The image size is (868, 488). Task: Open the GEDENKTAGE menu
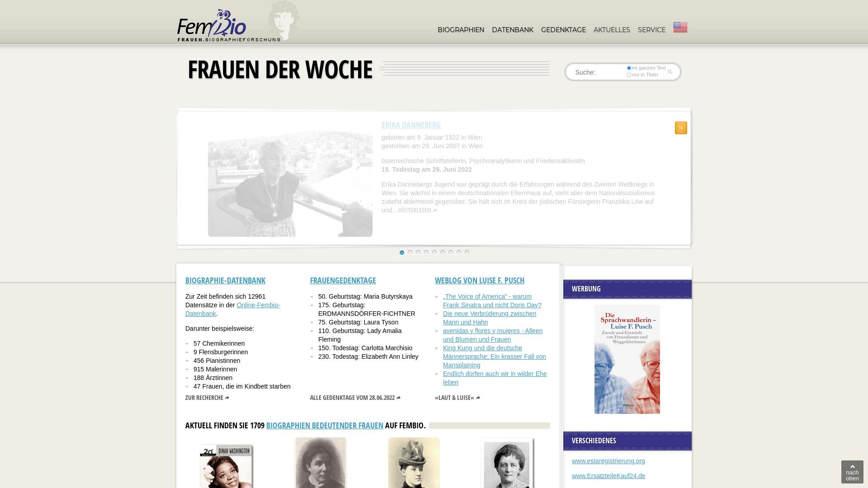pyautogui.click(x=563, y=30)
